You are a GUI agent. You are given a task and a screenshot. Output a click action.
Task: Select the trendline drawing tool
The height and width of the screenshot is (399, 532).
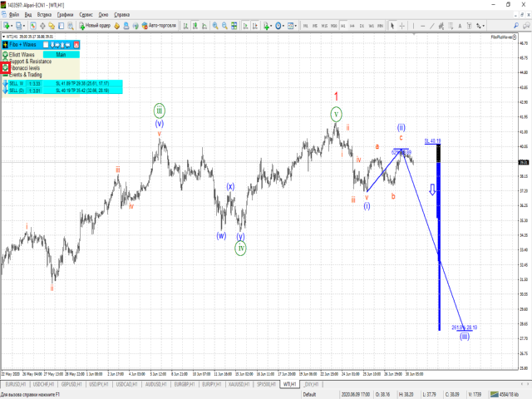[432, 26]
